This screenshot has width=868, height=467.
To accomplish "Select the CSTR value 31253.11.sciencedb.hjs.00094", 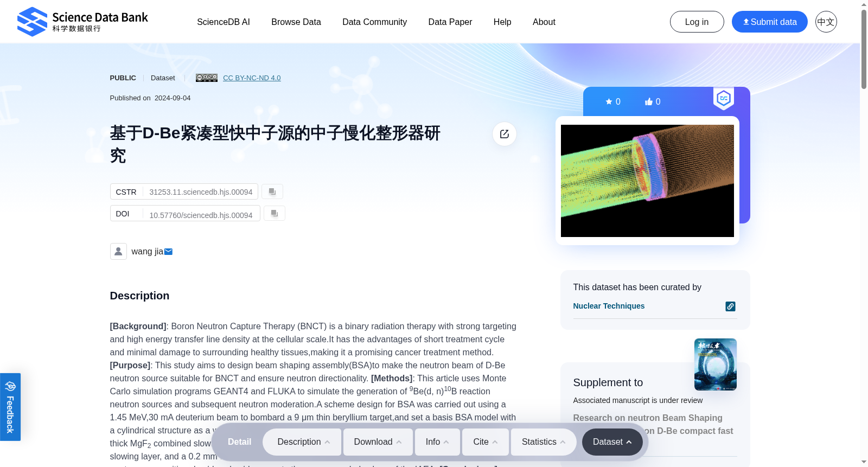I will coord(201,192).
